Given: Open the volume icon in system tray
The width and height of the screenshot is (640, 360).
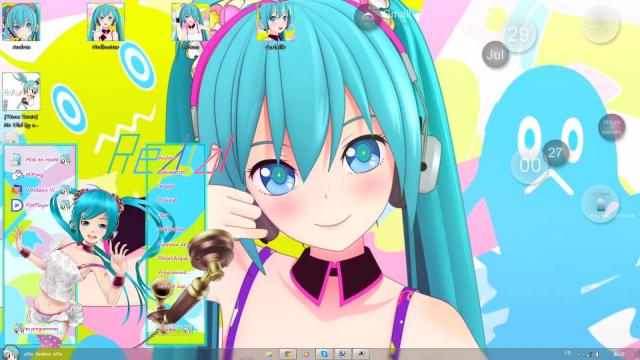Looking at the screenshot, I should pyautogui.click(x=598, y=354).
